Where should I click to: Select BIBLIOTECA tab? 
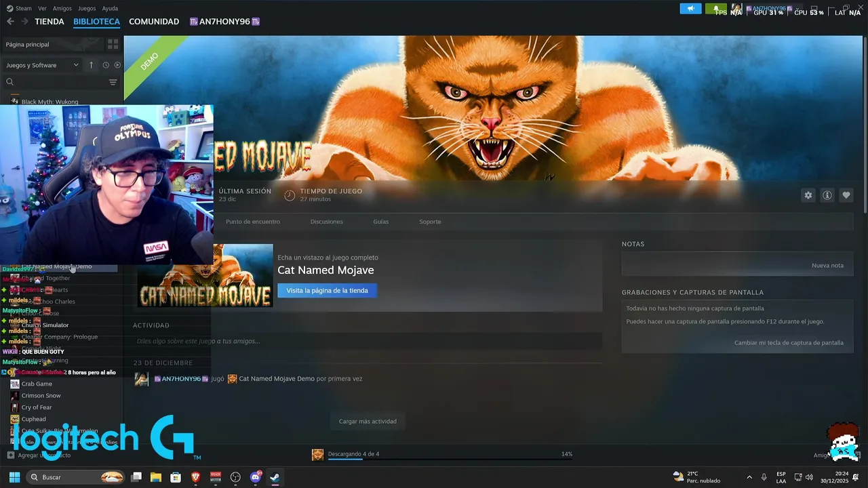point(96,22)
